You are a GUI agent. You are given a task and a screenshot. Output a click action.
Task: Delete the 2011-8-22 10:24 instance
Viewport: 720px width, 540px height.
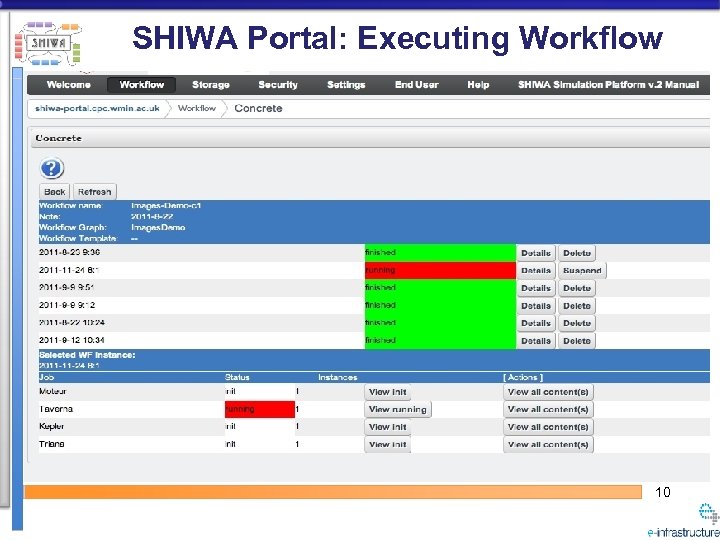coord(577,323)
